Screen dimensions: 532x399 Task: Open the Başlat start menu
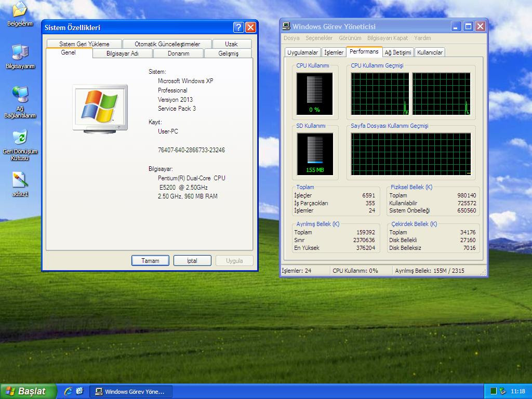coord(28,391)
